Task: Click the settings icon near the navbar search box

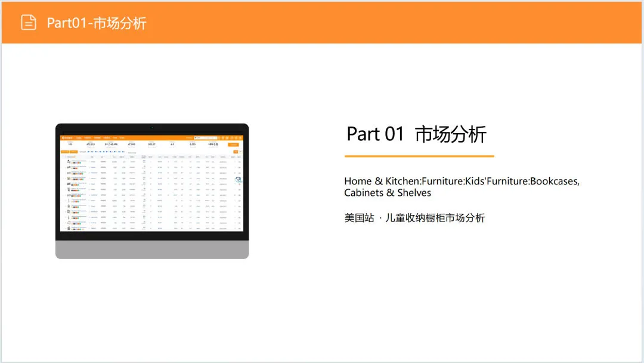Action: 221,137
